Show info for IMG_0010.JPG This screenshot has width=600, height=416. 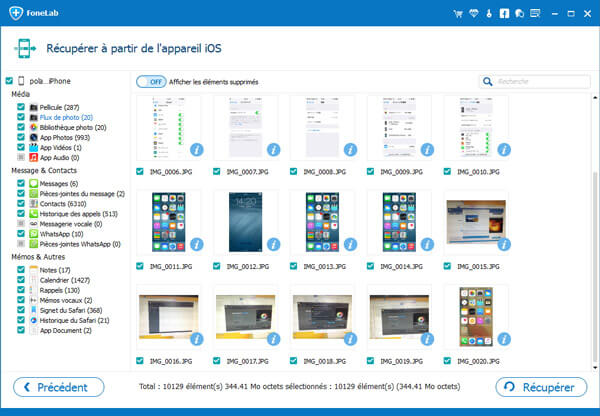[x=504, y=150]
